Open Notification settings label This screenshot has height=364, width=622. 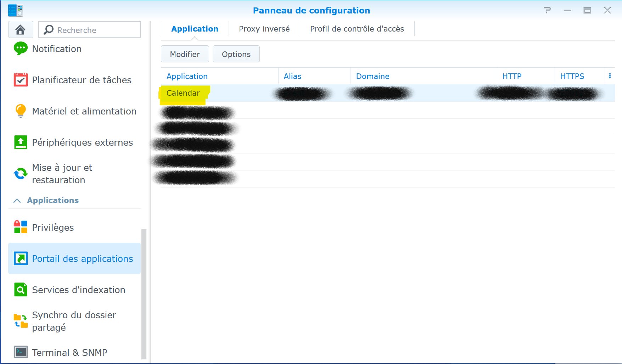(x=57, y=49)
